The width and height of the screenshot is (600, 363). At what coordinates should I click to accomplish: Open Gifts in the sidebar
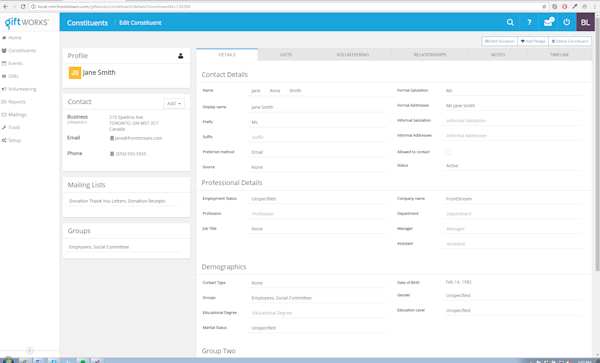pyautogui.click(x=13, y=76)
